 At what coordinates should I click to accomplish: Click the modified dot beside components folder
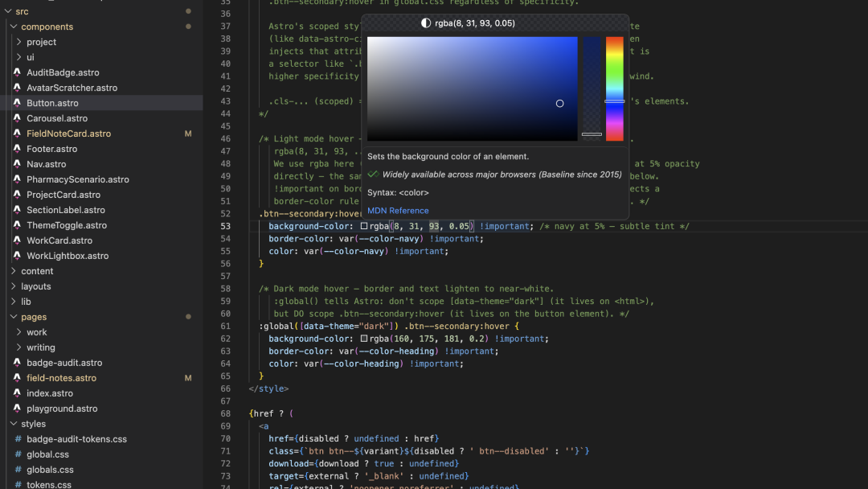(188, 27)
